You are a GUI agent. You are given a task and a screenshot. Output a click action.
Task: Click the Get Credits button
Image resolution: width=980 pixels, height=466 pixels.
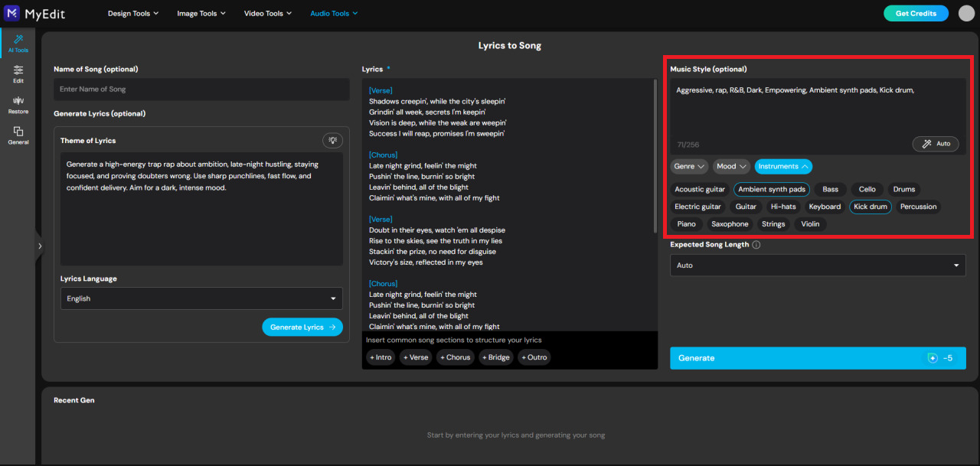(916, 13)
